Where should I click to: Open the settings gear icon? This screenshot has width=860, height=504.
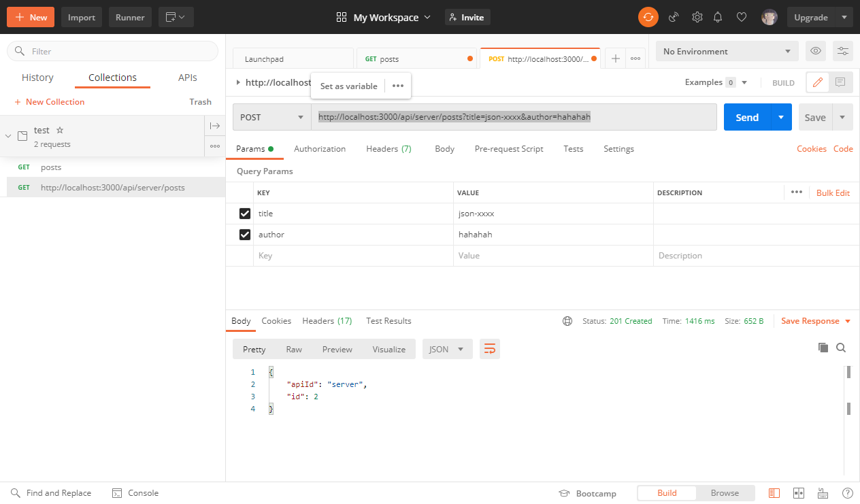point(697,17)
